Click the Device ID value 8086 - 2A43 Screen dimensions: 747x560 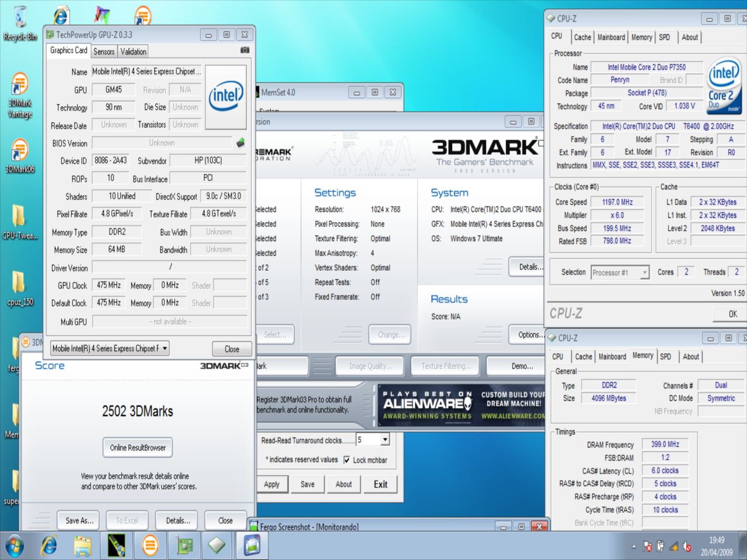[111, 160]
